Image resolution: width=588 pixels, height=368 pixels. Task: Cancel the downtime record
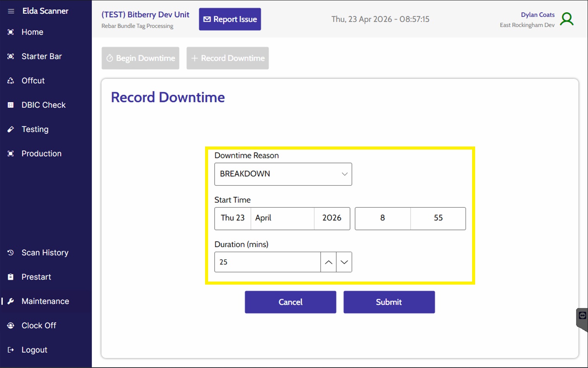tap(290, 302)
